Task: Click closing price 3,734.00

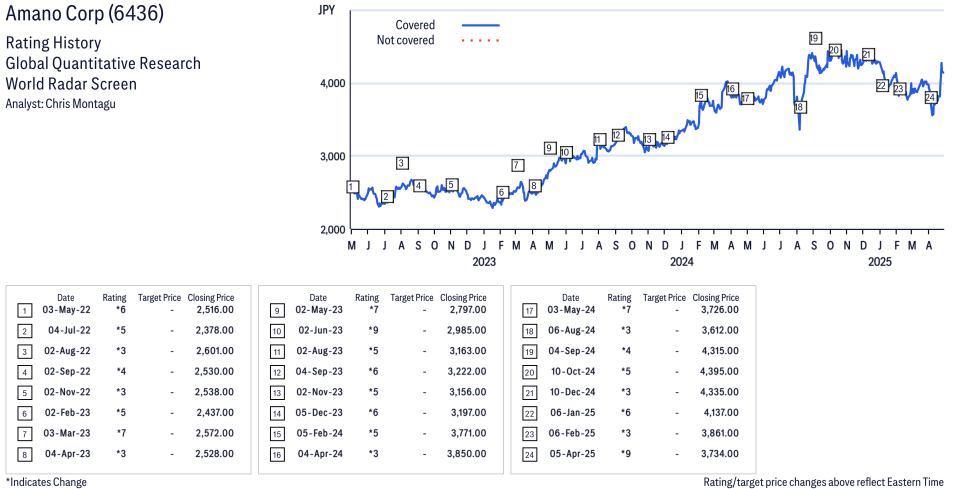Action: click(x=719, y=454)
